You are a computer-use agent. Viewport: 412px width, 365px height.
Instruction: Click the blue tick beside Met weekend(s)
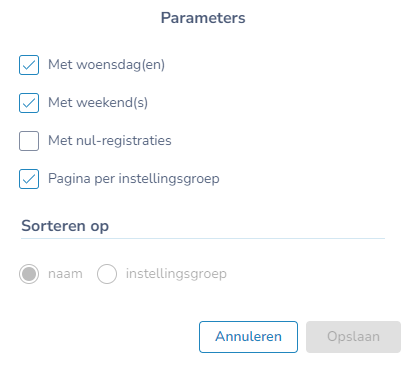pyautogui.click(x=29, y=103)
